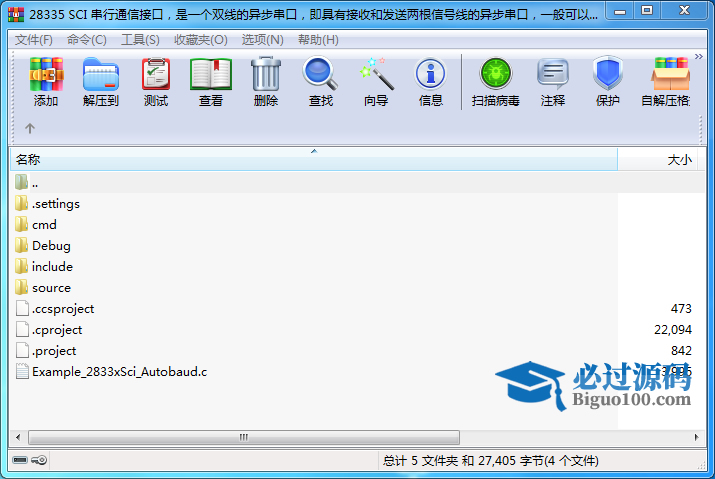Click the size value 22,094

point(673,330)
